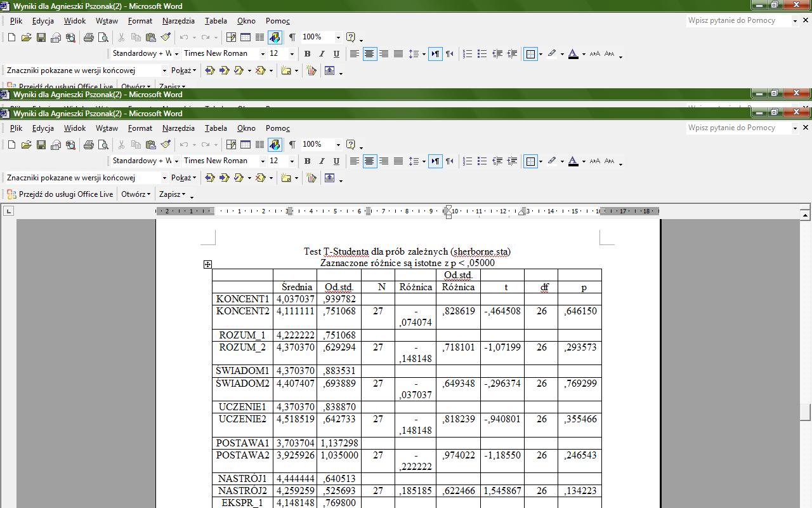Click Format Painter brush in front Word window
The height and width of the screenshot is (508, 812).
point(166,145)
